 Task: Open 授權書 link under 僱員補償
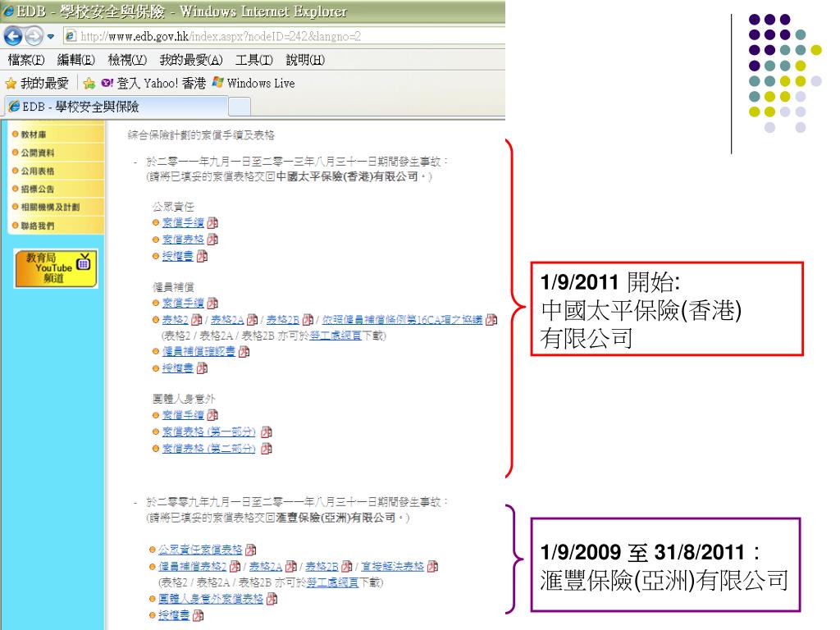tap(178, 368)
